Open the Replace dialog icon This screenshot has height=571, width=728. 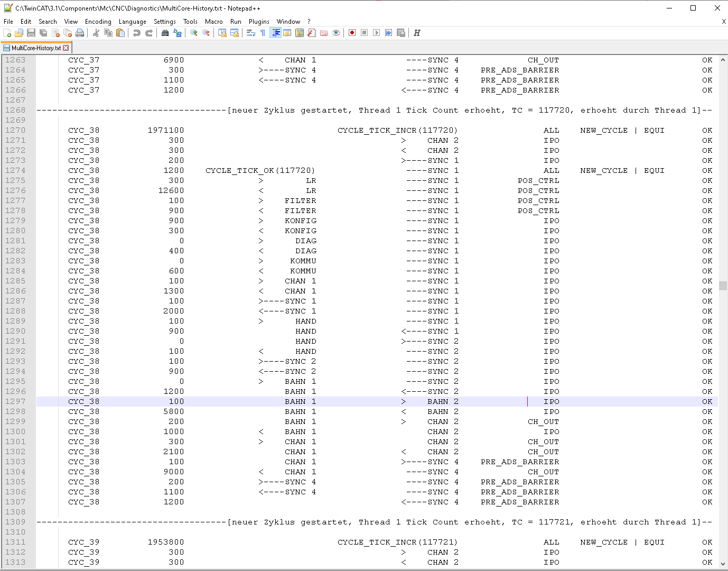click(178, 33)
